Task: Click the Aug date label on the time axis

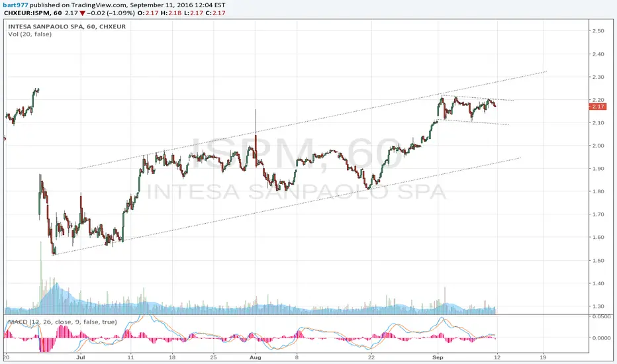Action: [256, 357]
